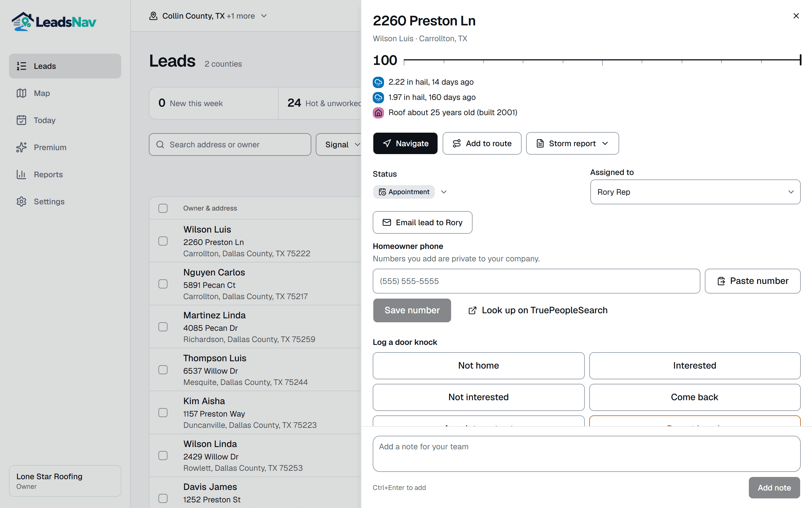812x508 pixels.
Task: Click the external link icon by TruePeopleSearch
Action: [x=472, y=310]
